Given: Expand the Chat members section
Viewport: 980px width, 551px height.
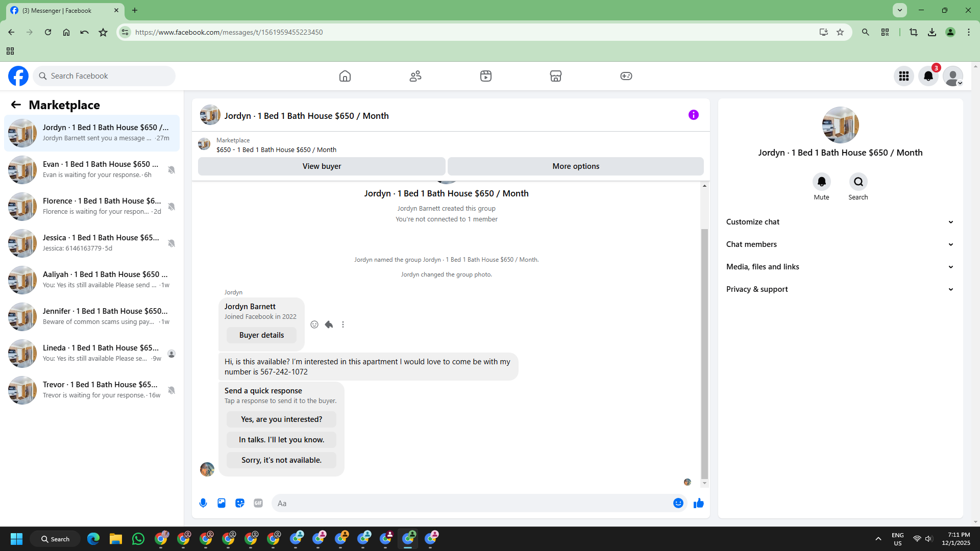Looking at the screenshot, I should click(840, 244).
